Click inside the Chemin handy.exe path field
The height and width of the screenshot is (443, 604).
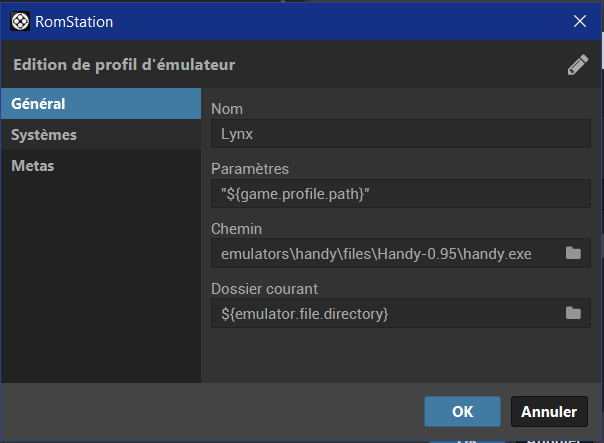coord(386,253)
